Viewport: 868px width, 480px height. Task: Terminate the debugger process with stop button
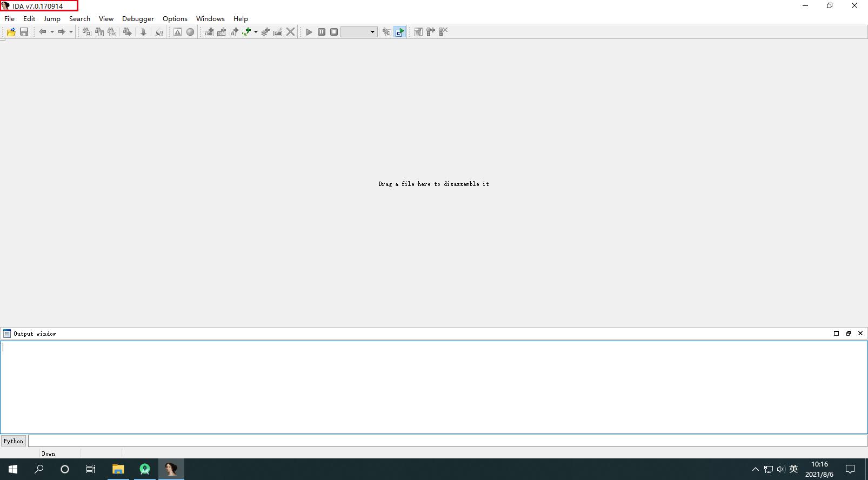(x=334, y=32)
